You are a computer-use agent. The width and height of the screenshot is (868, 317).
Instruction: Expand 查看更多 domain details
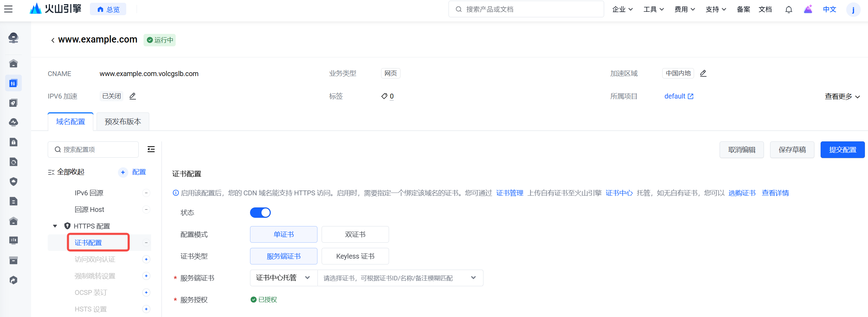tap(842, 96)
